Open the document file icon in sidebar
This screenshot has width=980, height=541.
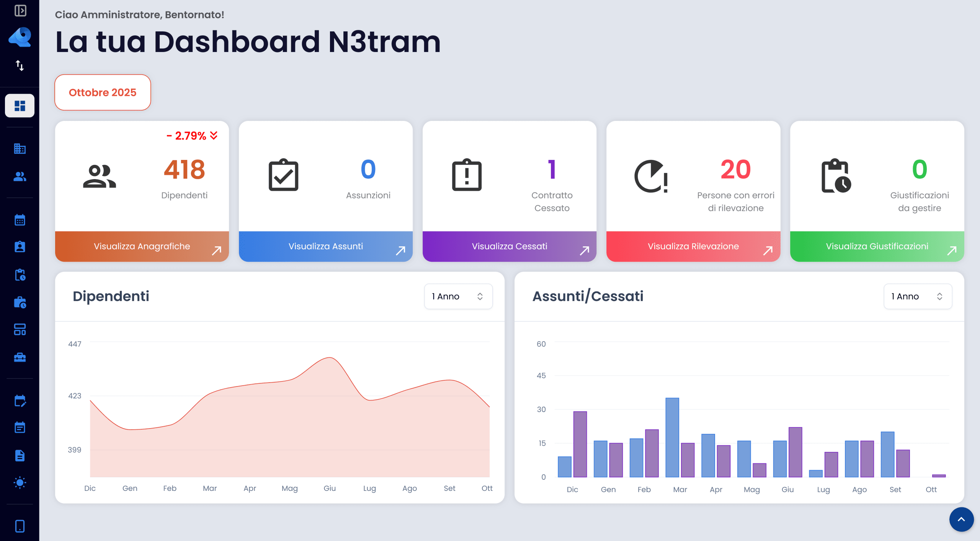[20, 455]
